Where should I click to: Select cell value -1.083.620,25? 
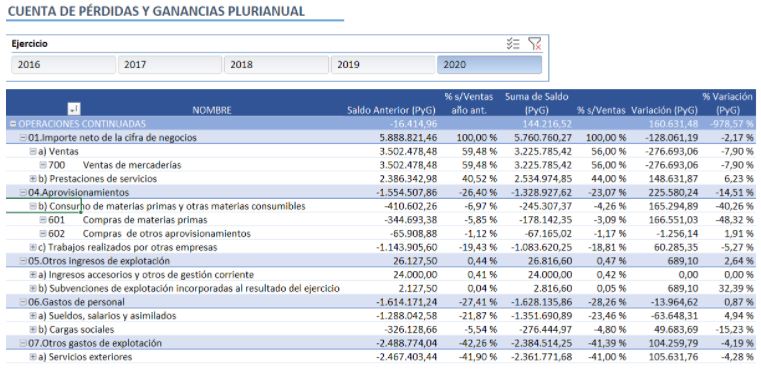pyautogui.click(x=542, y=248)
